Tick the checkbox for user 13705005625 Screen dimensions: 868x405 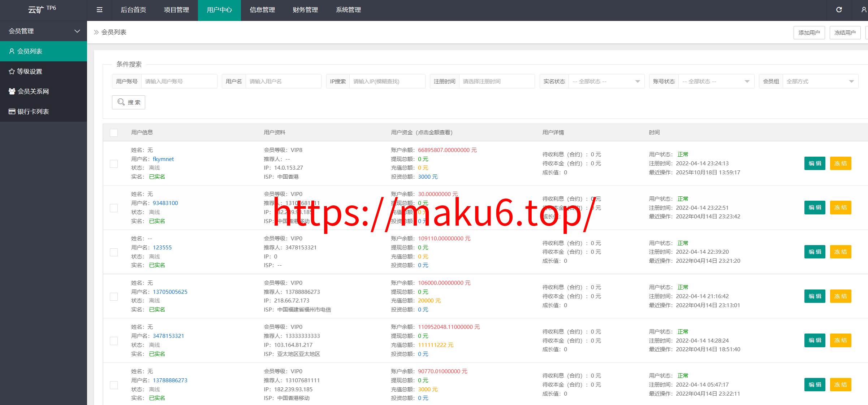coord(114,297)
